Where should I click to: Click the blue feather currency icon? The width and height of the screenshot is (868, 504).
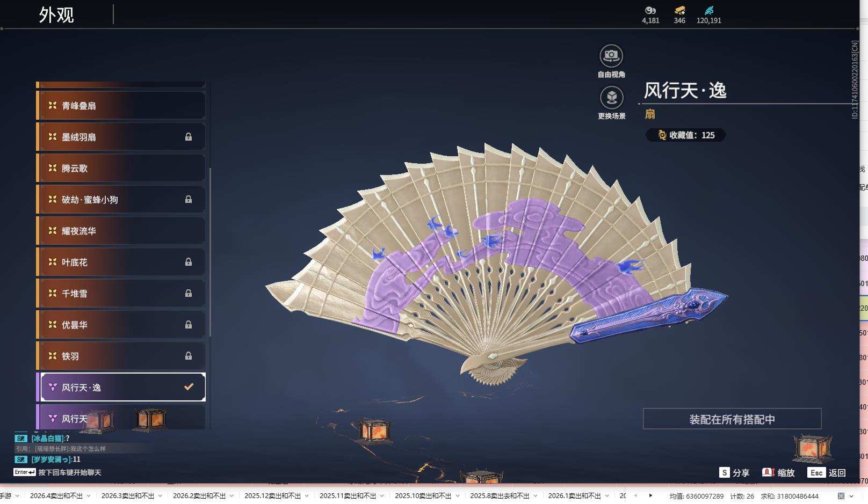709,10
